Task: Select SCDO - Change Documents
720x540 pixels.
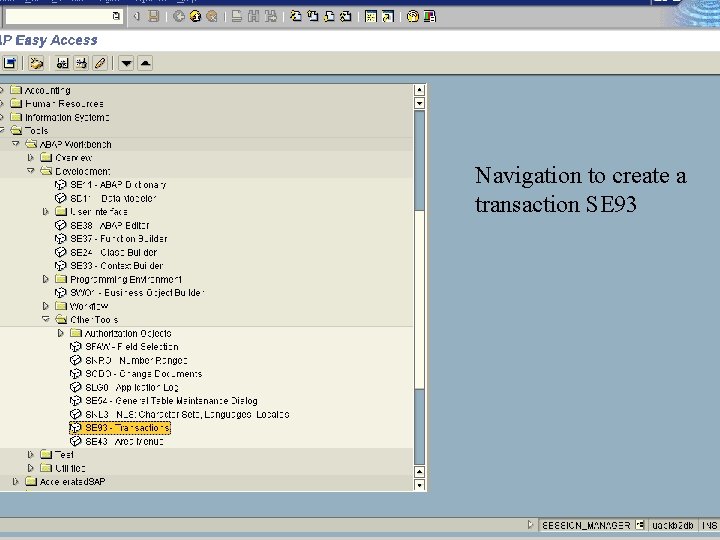Action: tap(144, 374)
